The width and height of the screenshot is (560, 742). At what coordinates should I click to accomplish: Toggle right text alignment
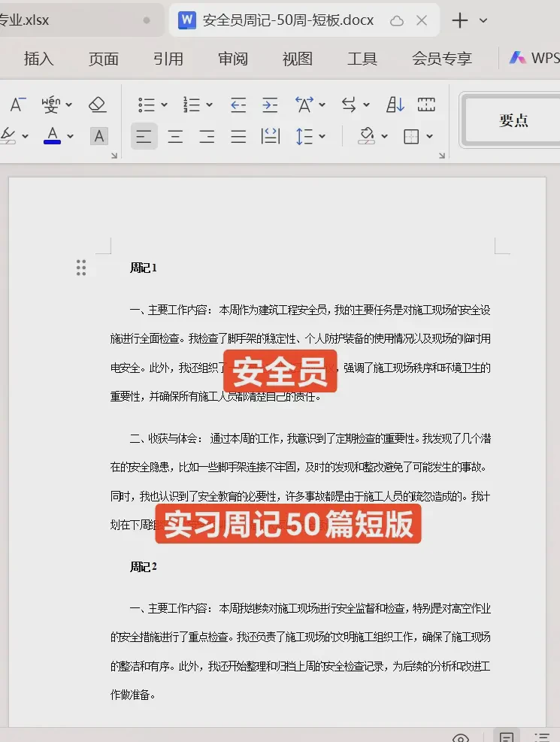tap(207, 137)
